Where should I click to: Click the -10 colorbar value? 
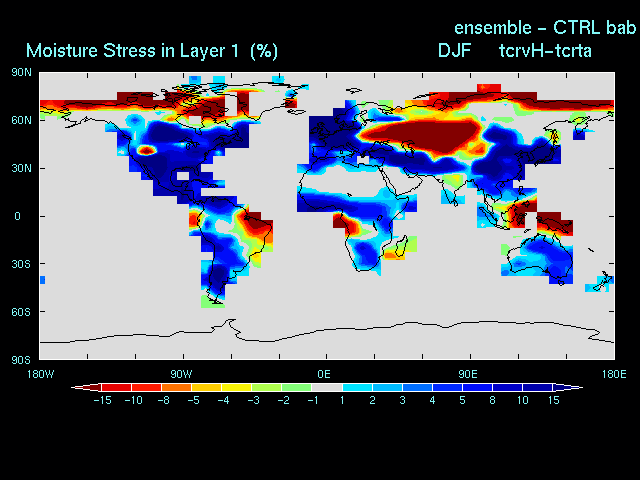pos(133,400)
